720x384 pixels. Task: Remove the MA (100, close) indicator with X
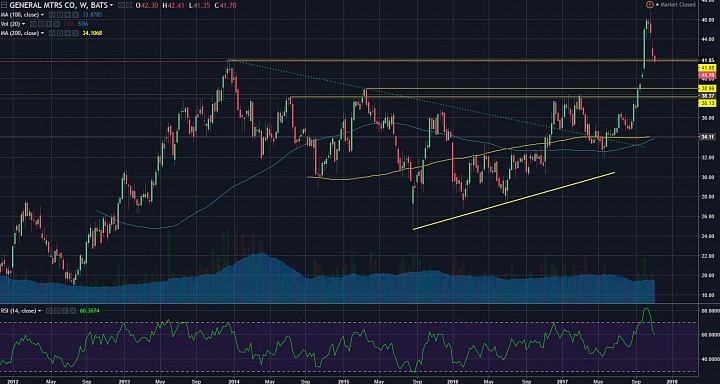point(75,15)
